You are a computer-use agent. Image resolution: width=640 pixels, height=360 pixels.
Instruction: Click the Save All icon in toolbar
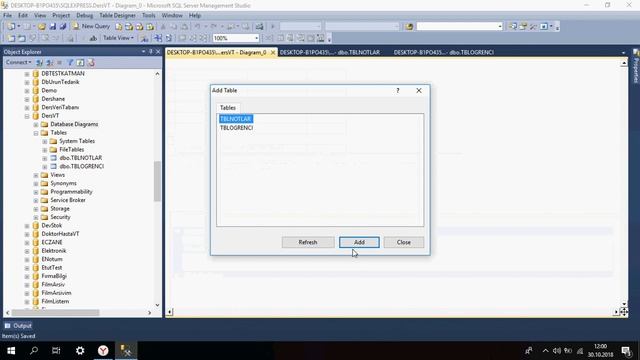(63, 27)
